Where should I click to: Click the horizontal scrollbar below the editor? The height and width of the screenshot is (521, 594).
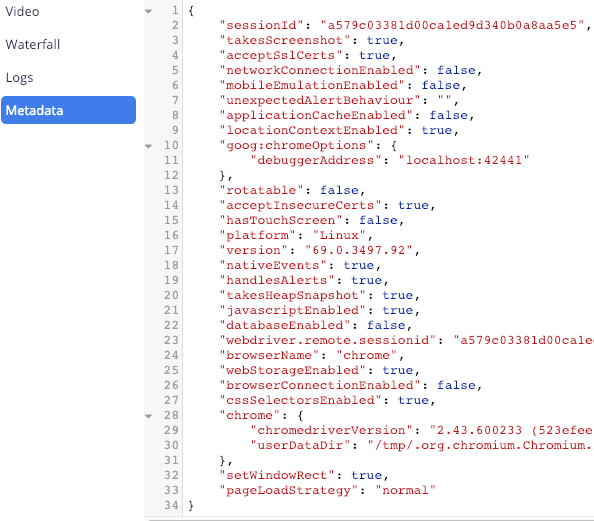coord(371,519)
